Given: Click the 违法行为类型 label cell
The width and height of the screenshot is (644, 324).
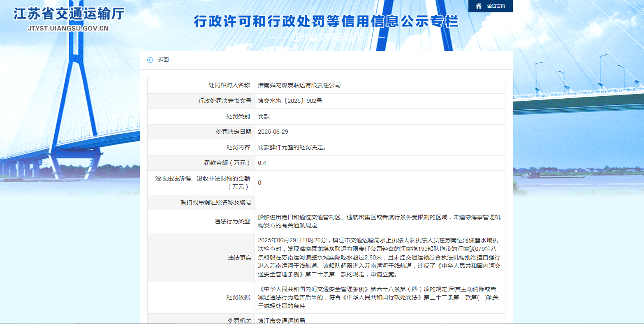Looking at the screenshot, I should click(201, 221).
